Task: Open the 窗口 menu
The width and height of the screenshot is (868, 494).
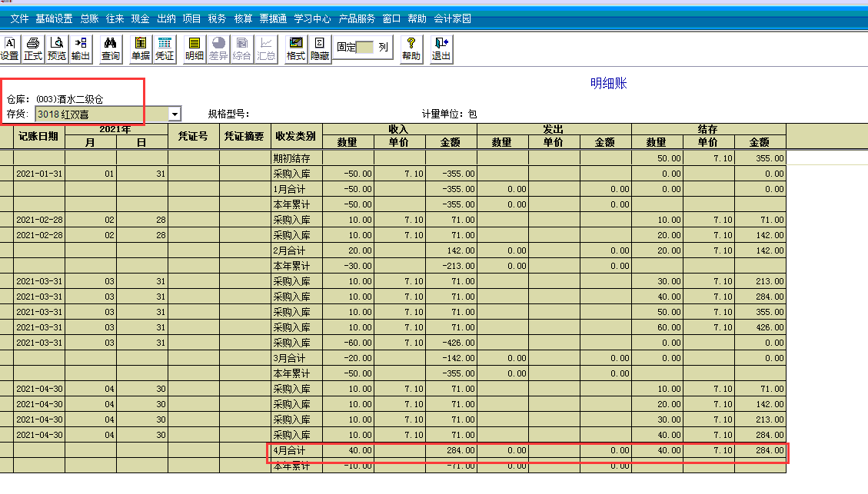Action: tap(391, 18)
